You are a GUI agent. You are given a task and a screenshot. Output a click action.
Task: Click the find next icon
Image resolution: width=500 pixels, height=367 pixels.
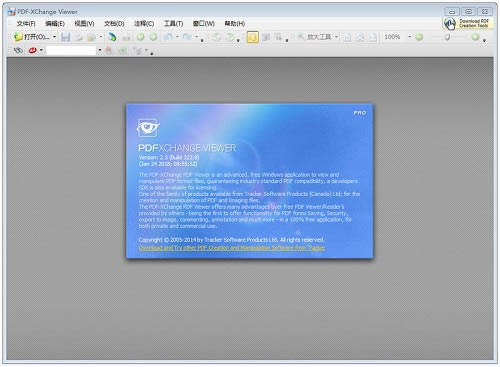tap(123, 51)
